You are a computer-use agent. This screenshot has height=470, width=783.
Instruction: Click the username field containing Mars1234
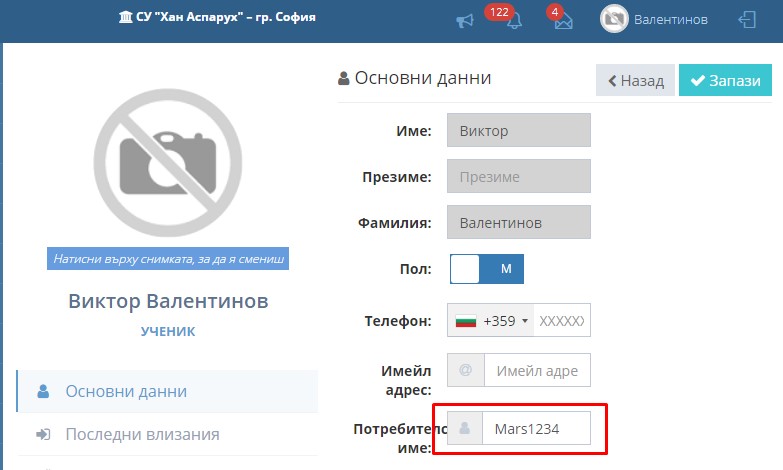pyautogui.click(x=536, y=428)
